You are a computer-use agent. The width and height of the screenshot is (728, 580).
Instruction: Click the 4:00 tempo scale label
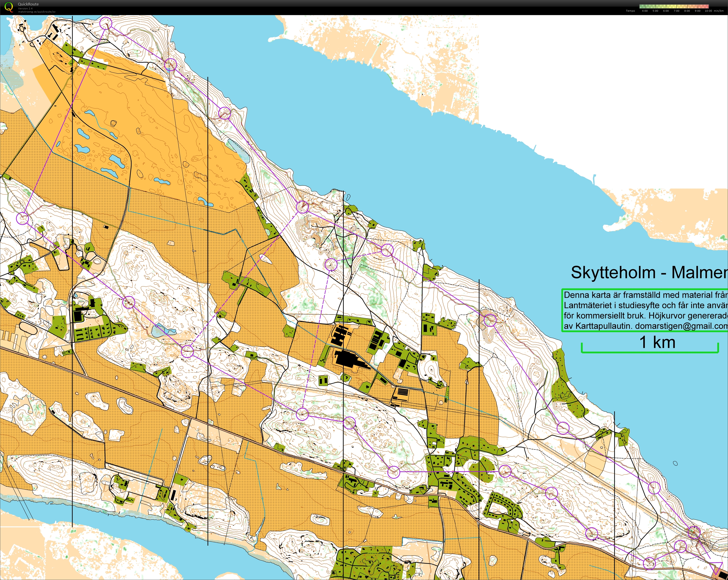(645, 11)
